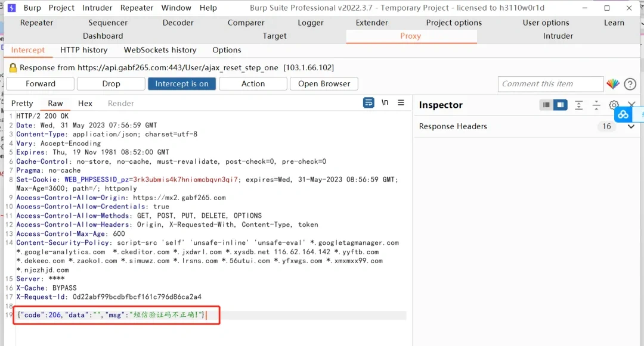Switch to the Dashboard tab
This screenshot has width=644, height=346.
pyautogui.click(x=103, y=36)
